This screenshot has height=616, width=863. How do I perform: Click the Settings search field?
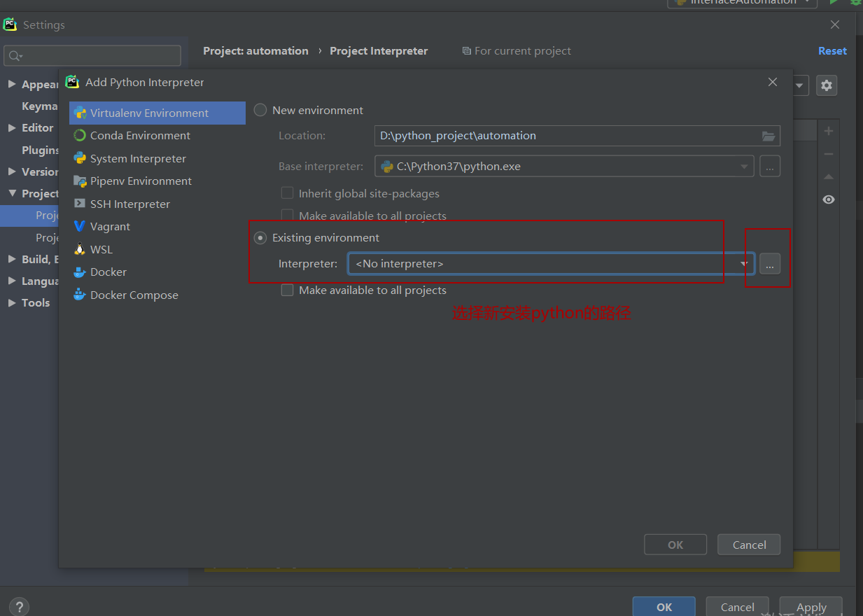(92, 55)
